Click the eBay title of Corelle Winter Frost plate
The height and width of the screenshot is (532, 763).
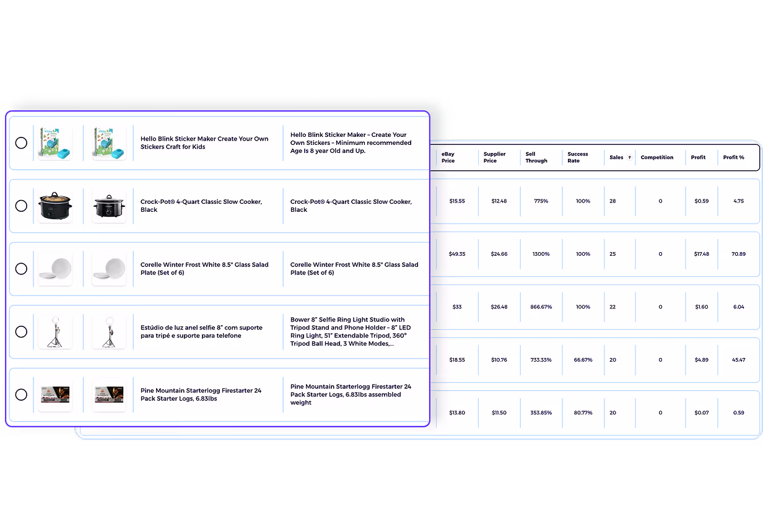click(x=204, y=269)
